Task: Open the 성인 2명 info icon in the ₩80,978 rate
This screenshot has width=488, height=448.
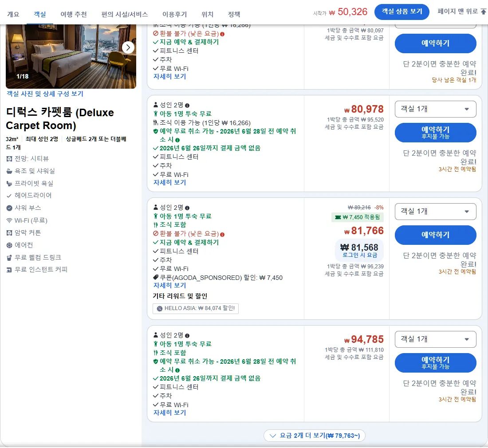Action: pos(187,106)
